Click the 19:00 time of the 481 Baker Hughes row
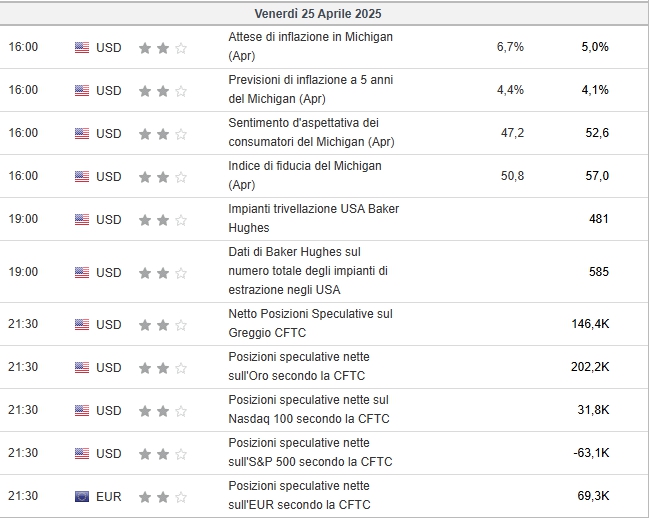The width and height of the screenshot is (649, 522). coord(23,219)
